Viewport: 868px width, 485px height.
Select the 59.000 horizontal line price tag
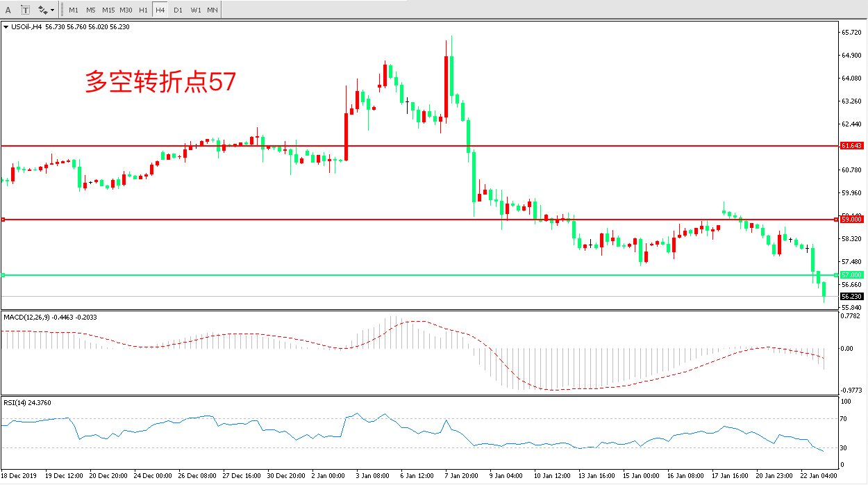pos(851,220)
